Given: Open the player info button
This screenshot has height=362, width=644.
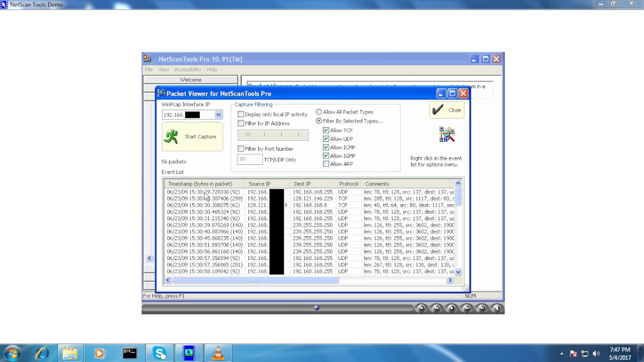Looking at the screenshot, I should [497, 308].
